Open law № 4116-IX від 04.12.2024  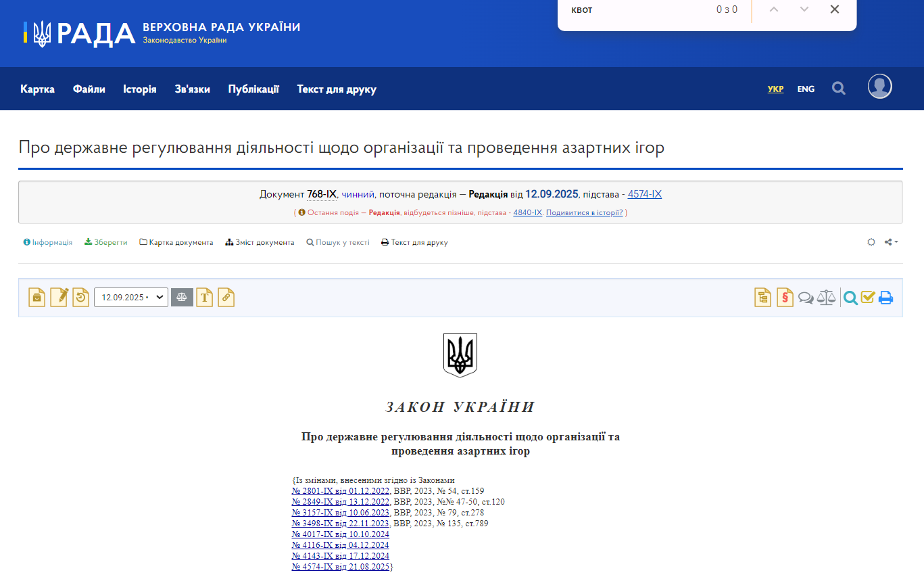[341, 545]
